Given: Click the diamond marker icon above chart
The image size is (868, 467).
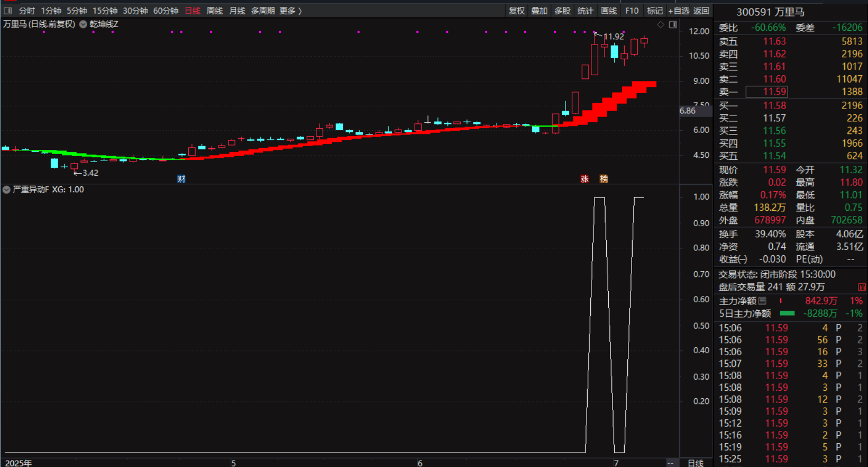Looking at the screenshot, I should pos(661,25).
